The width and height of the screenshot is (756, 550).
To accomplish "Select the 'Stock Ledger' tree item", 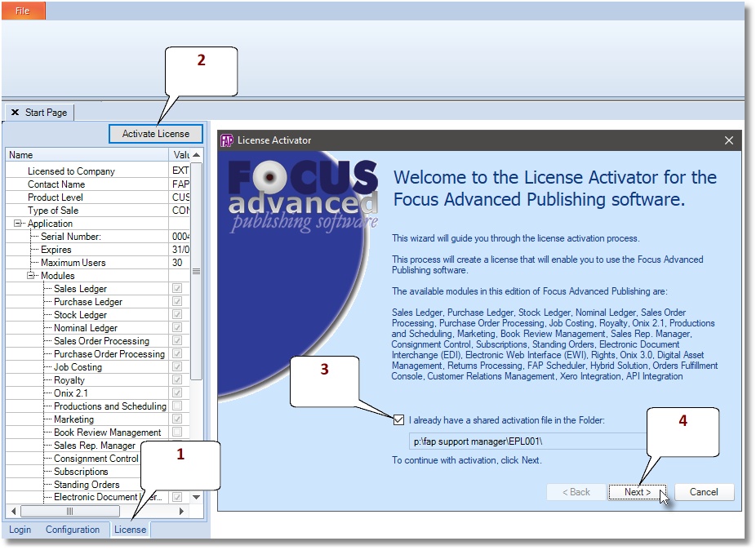I will [80, 314].
